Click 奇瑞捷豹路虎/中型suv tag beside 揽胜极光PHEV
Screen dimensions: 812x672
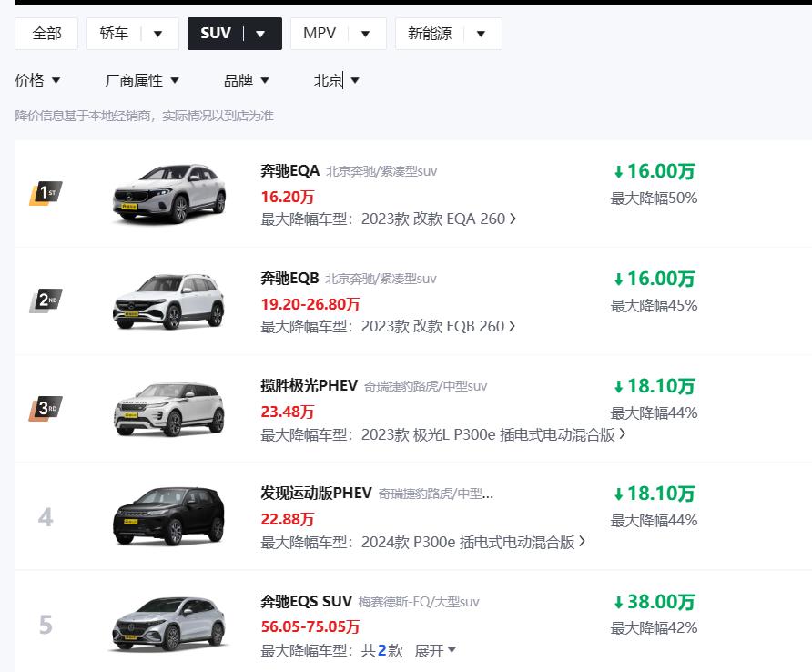tap(426, 386)
